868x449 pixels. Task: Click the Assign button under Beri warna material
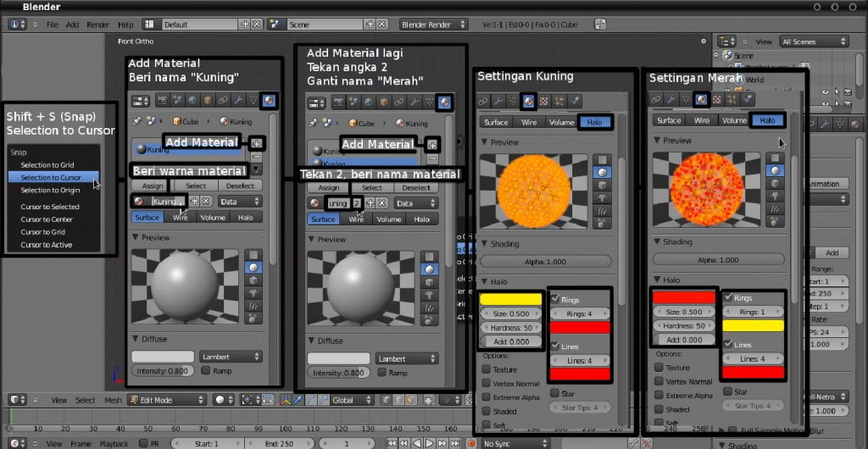tap(153, 186)
